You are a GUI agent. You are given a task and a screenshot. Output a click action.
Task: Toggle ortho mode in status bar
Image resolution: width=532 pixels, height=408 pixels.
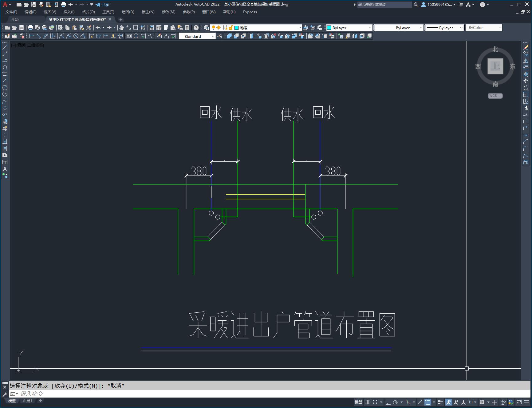click(x=388, y=402)
